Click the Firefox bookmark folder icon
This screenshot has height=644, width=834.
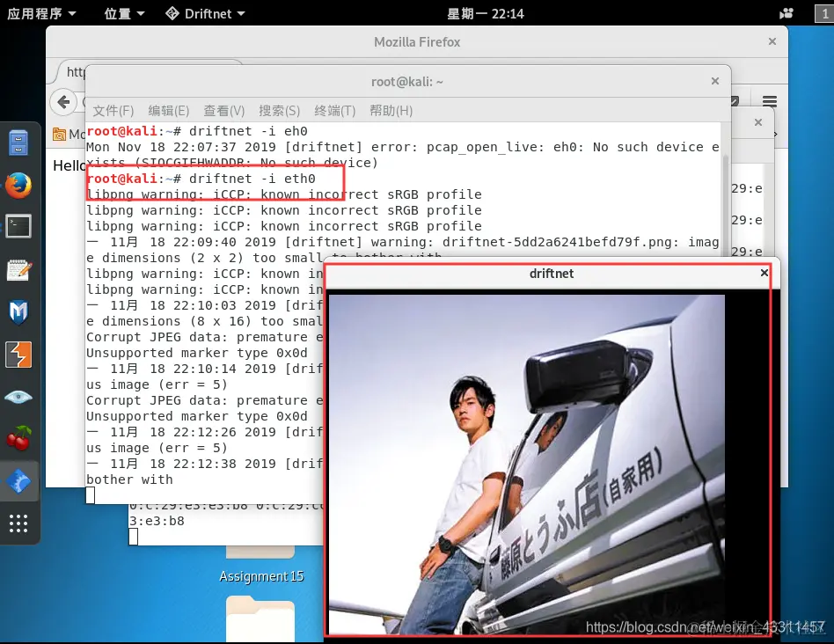[59, 135]
